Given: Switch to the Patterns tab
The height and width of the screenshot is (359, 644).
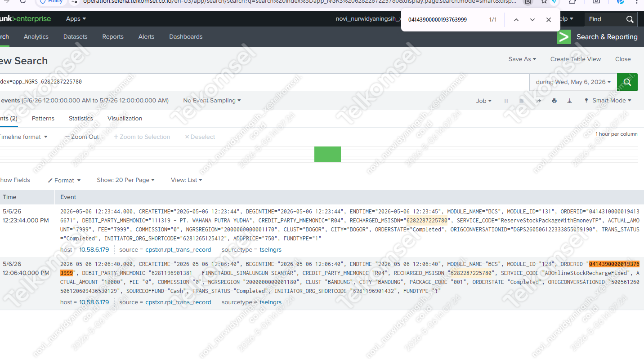Looking at the screenshot, I should [x=43, y=119].
